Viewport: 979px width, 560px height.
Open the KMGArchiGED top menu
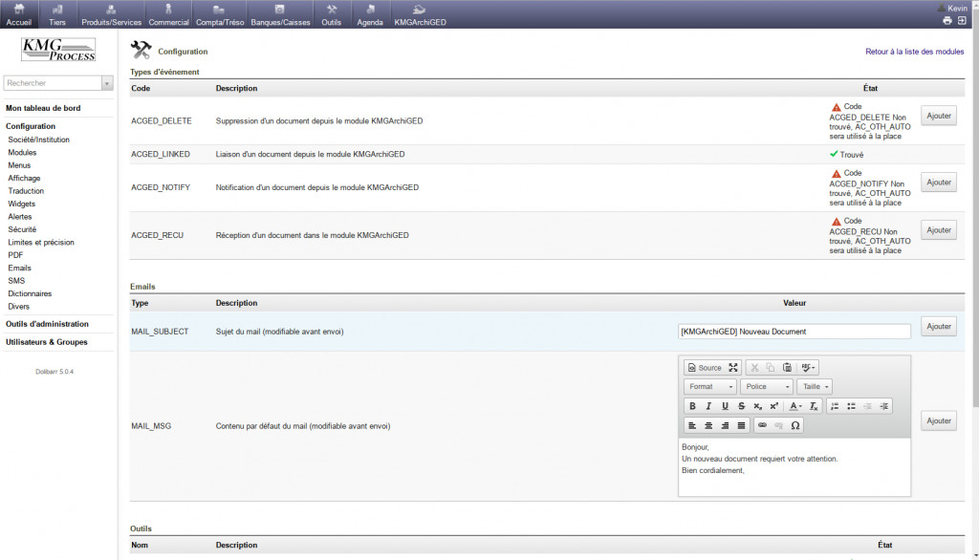[x=420, y=14]
